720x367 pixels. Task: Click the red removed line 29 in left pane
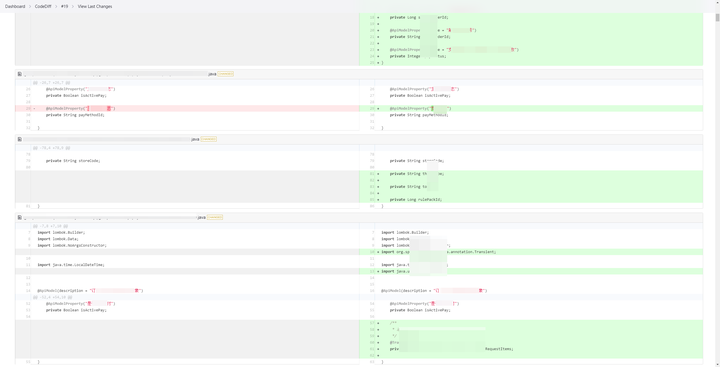click(187, 109)
